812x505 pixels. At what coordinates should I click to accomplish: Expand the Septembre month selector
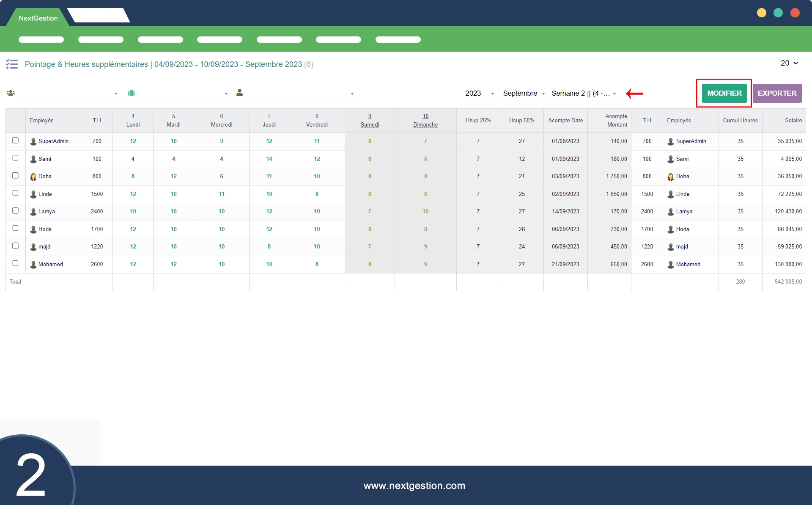[x=524, y=94]
